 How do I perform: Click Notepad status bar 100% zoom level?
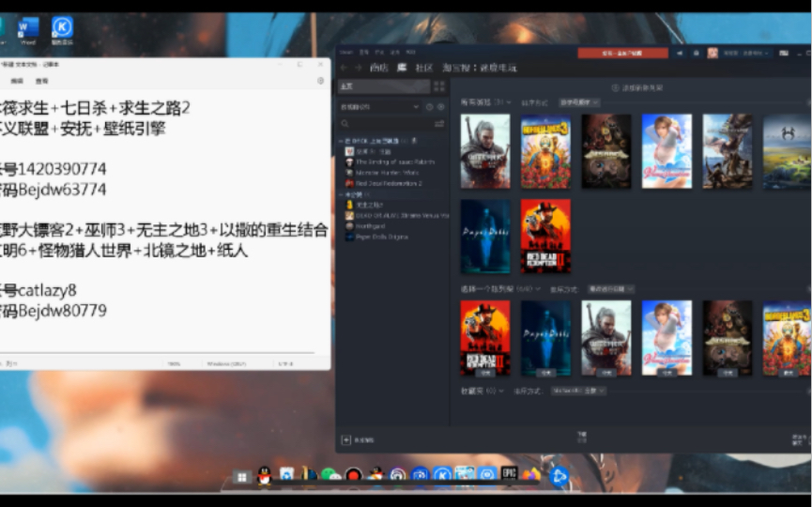point(174,363)
